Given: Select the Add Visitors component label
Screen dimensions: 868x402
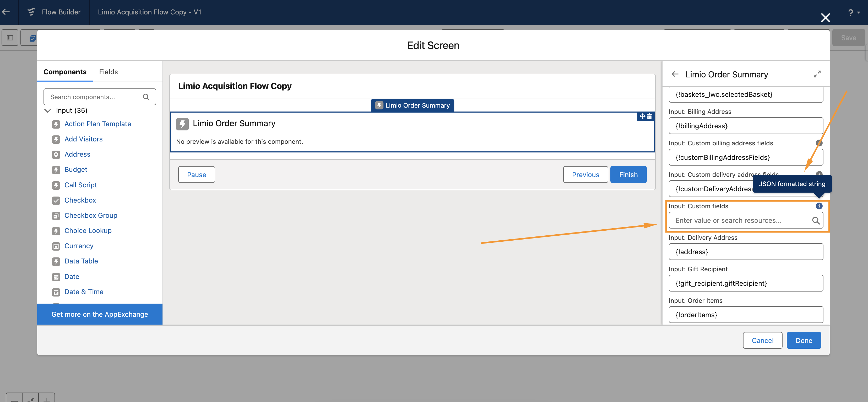Looking at the screenshot, I should point(84,139).
